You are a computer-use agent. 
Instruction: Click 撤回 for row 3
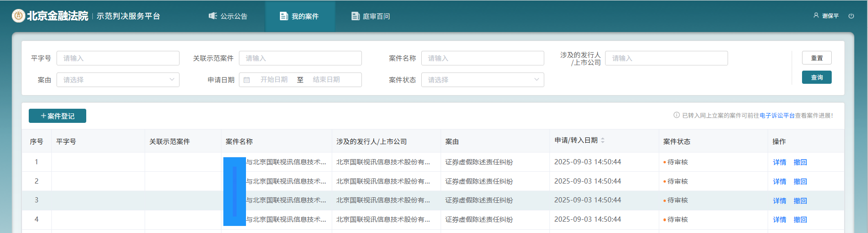click(x=800, y=201)
